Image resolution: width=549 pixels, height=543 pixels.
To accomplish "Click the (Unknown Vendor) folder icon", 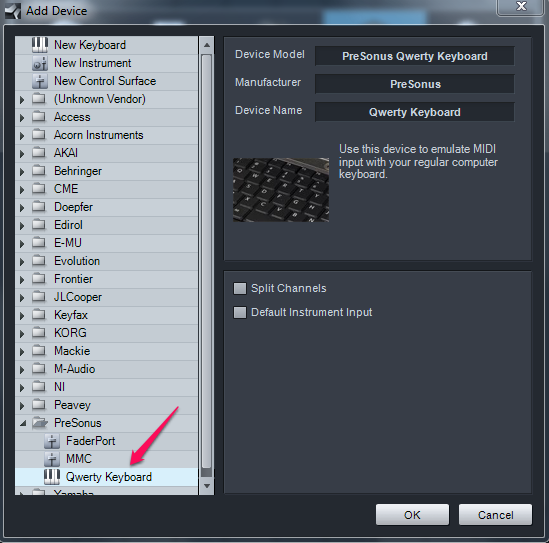I will [x=39, y=99].
